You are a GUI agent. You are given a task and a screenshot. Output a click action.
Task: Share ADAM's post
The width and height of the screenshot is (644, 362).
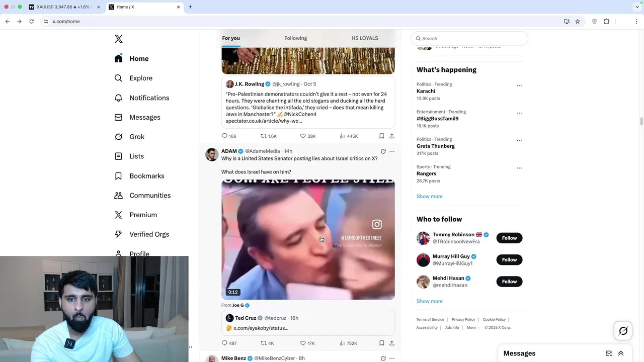pyautogui.click(x=392, y=343)
